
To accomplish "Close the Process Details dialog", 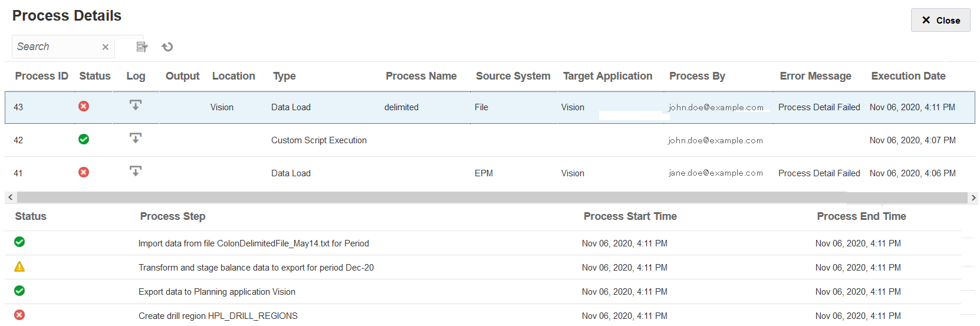I will 940,20.
